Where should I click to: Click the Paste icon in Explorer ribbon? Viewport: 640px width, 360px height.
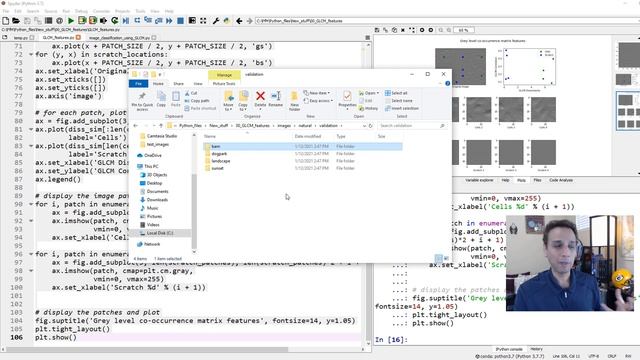pyautogui.click(x=176, y=99)
